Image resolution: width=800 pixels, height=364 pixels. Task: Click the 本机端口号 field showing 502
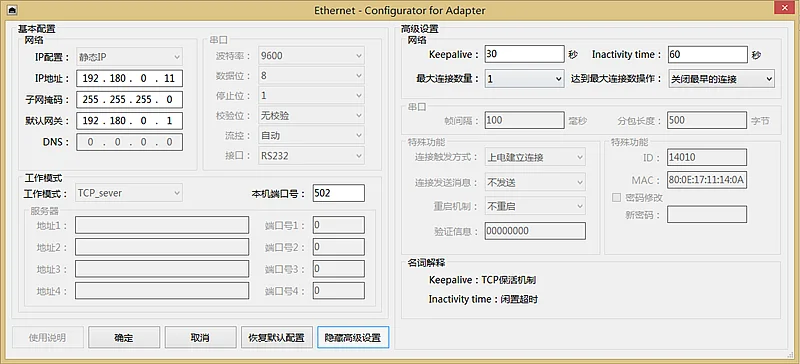339,193
